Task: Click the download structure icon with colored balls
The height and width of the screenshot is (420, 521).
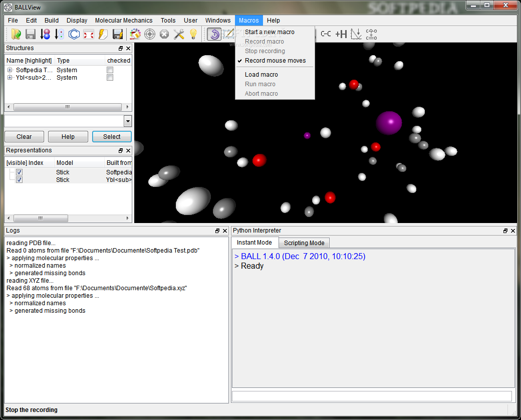Action: coord(45,34)
